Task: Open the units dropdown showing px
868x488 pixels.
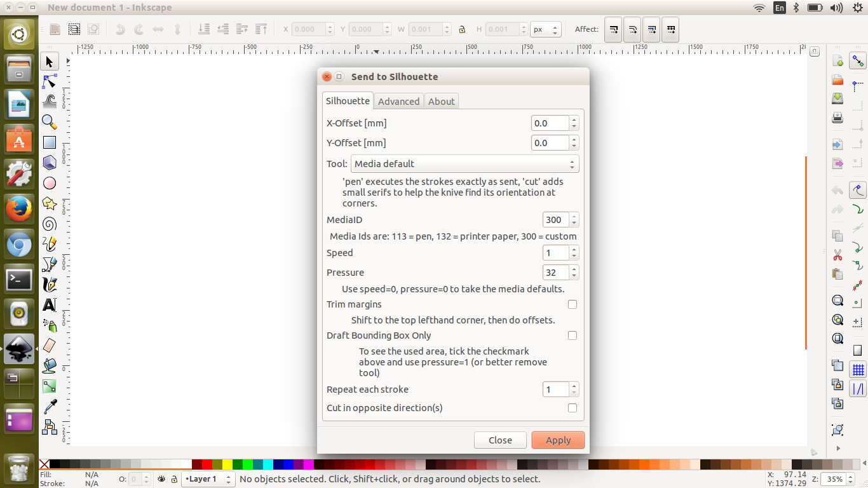Action: tap(545, 29)
